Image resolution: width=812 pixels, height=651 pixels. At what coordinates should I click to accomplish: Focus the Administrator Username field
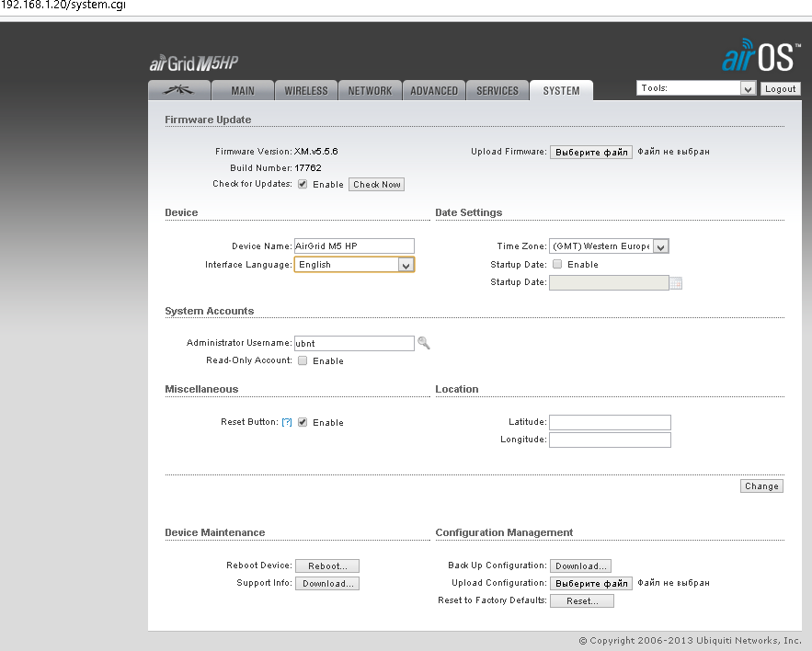354,343
